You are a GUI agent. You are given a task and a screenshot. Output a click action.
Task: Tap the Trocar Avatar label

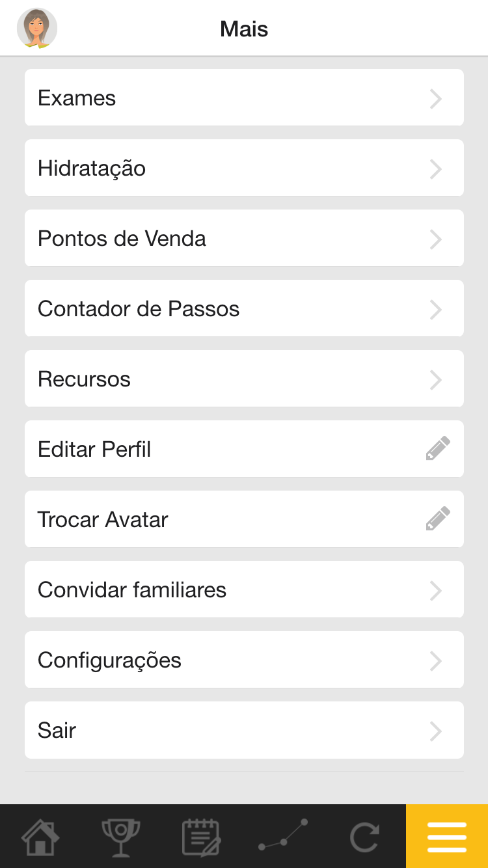(103, 520)
